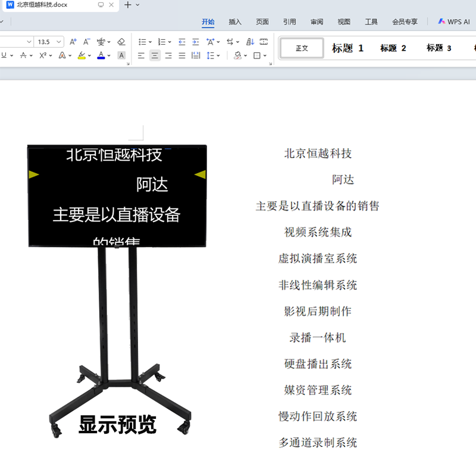Switch to the 插入 ribbon tab
Image resolution: width=476 pixels, height=476 pixels.
[x=235, y=22]
